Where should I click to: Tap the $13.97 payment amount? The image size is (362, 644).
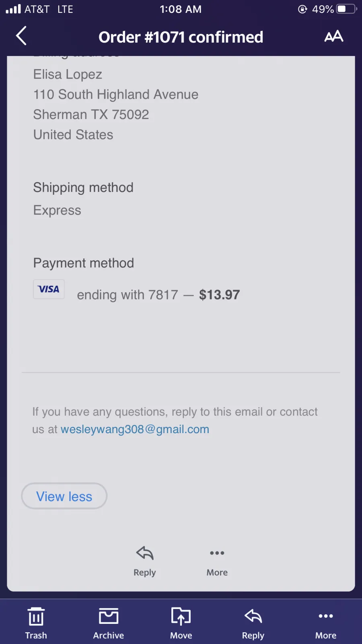click(x=219, y=295)
